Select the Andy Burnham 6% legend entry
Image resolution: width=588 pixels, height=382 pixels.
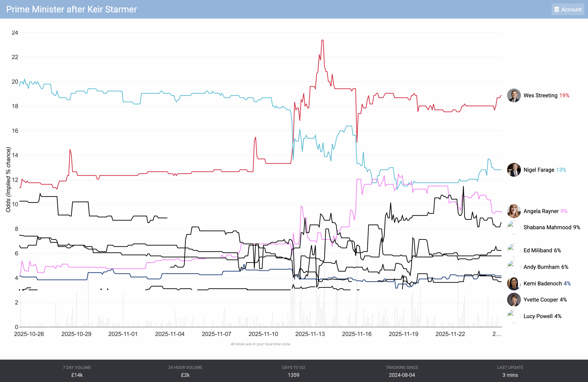[x=546, y=267]
